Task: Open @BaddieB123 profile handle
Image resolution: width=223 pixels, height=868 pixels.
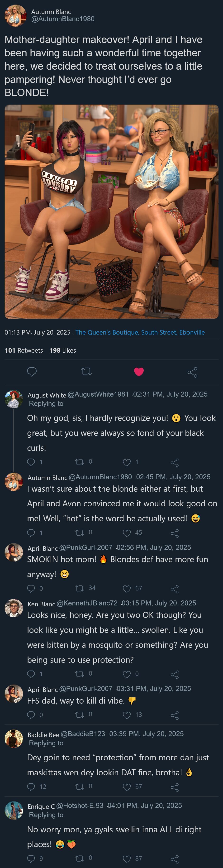Action: [x=83, y=734]
